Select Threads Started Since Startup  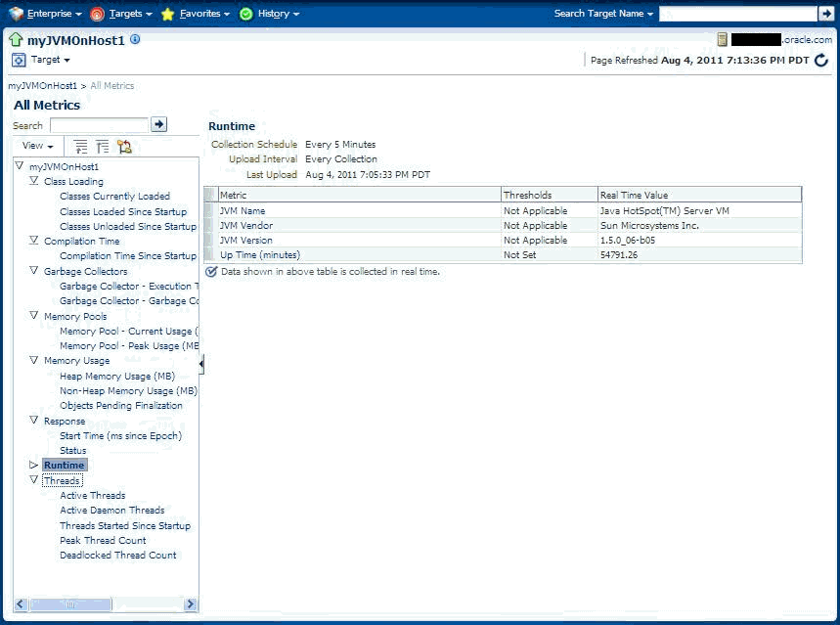coord(125,526)
